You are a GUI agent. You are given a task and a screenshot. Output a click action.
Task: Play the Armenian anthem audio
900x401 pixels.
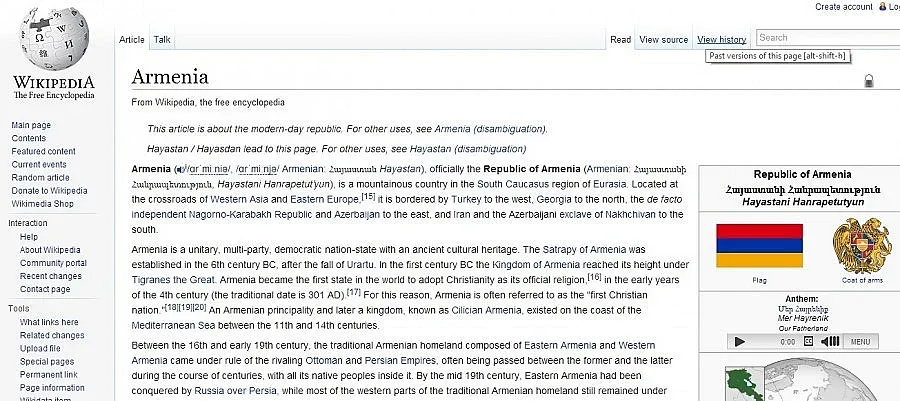[740, 341]
